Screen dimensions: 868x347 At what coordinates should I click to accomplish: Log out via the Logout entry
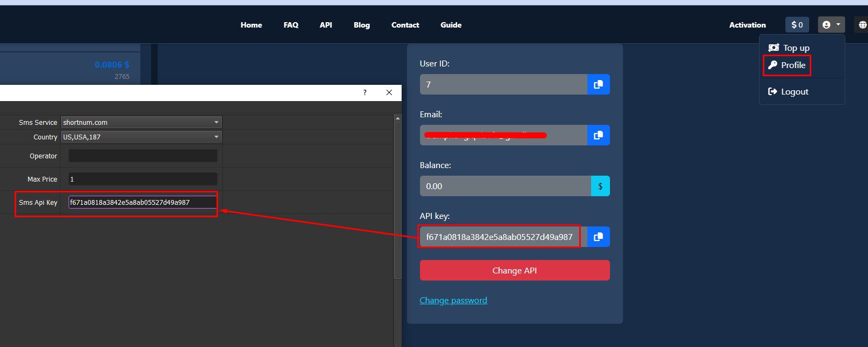click(788, 92)
